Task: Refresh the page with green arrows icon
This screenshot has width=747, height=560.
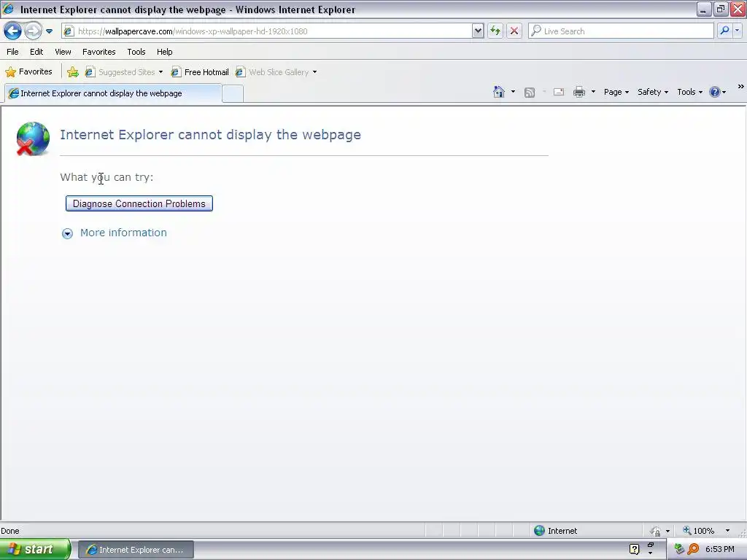Action: pos(495,31)
